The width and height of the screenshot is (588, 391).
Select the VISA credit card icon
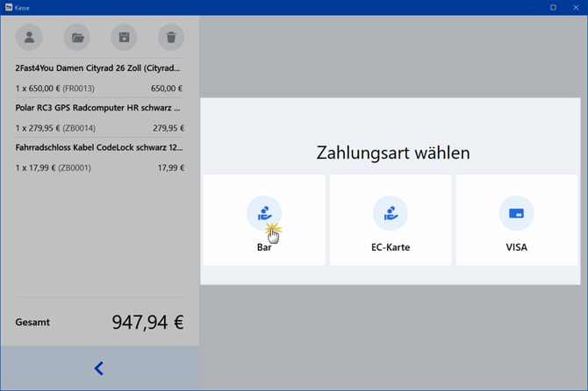tap(516, 213)
